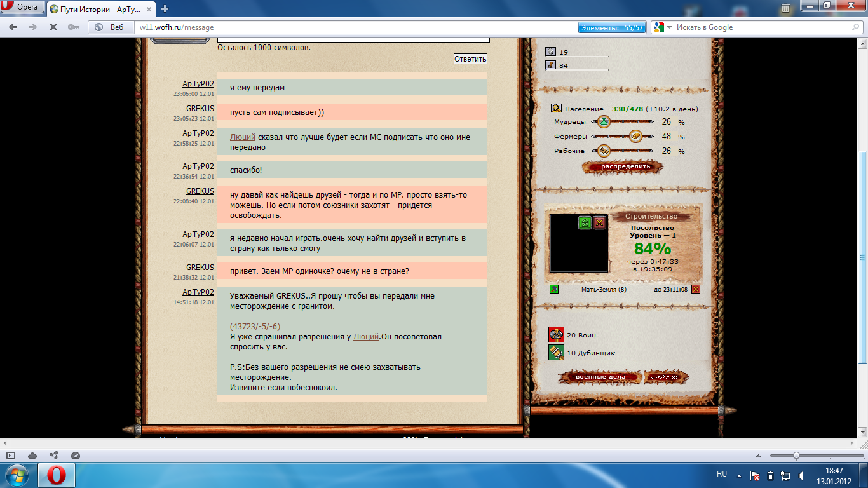Adjust the Рабочие slider handle
The width and height of the screenshot is (868, 488).
pyautogui.click(x=604, y=151)
